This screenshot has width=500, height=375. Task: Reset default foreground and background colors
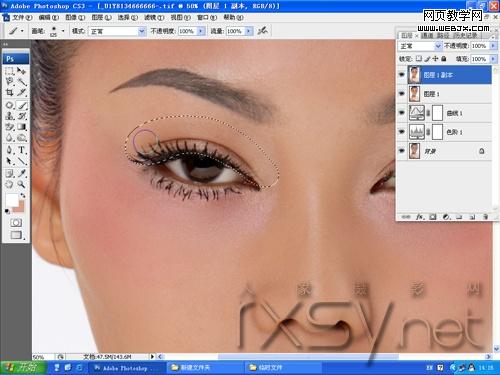(x=7, y=211)
